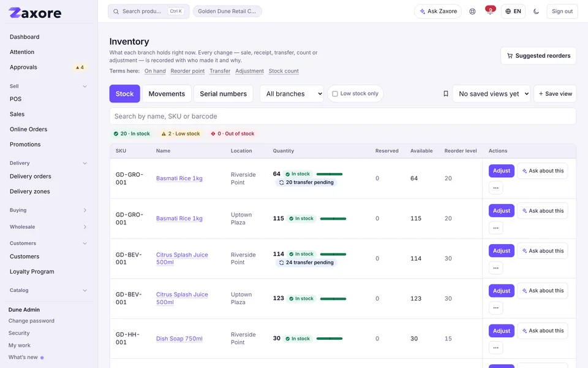Screen dimensions: 588x368
Task: Click the approvals warning badge showing 4
Action: (80, 67)
